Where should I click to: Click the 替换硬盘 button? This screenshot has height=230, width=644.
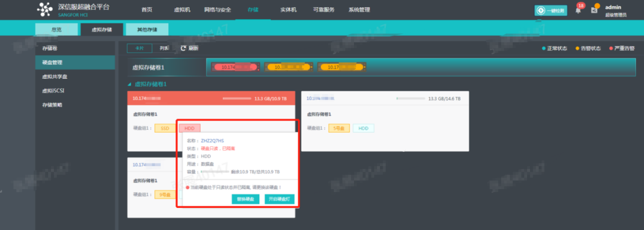(x=245, y=199)
